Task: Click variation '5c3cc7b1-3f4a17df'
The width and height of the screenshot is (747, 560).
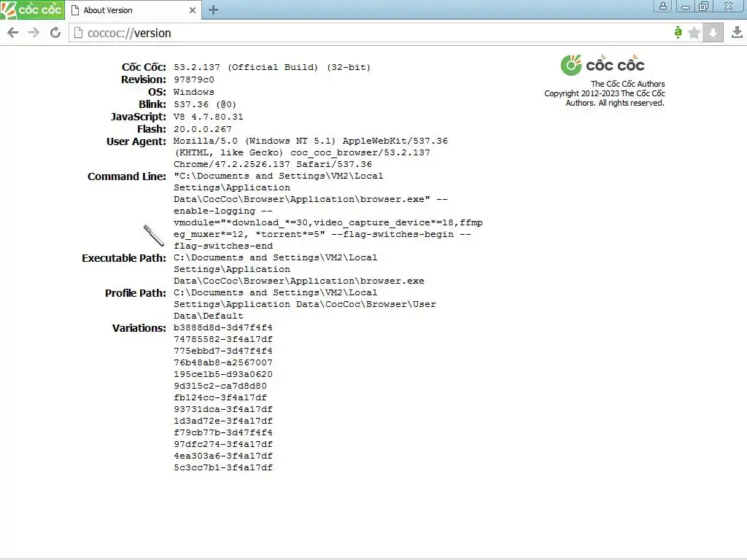Action: point(223,467)
